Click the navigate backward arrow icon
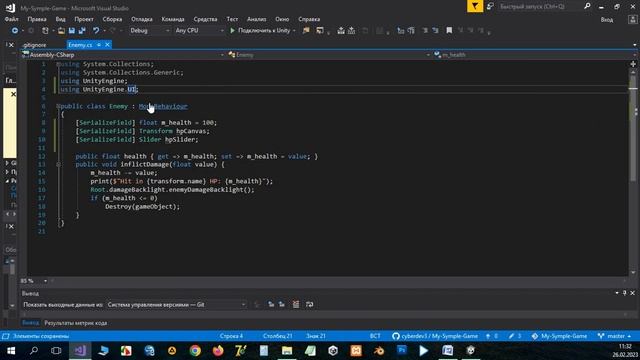Viewport: 640px width, 360px height. point(15,31)
